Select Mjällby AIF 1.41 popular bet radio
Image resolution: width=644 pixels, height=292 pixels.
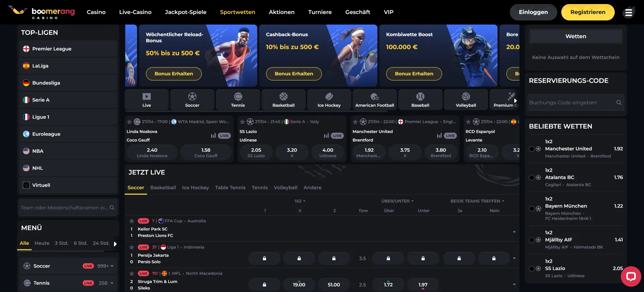click(532, 240)
